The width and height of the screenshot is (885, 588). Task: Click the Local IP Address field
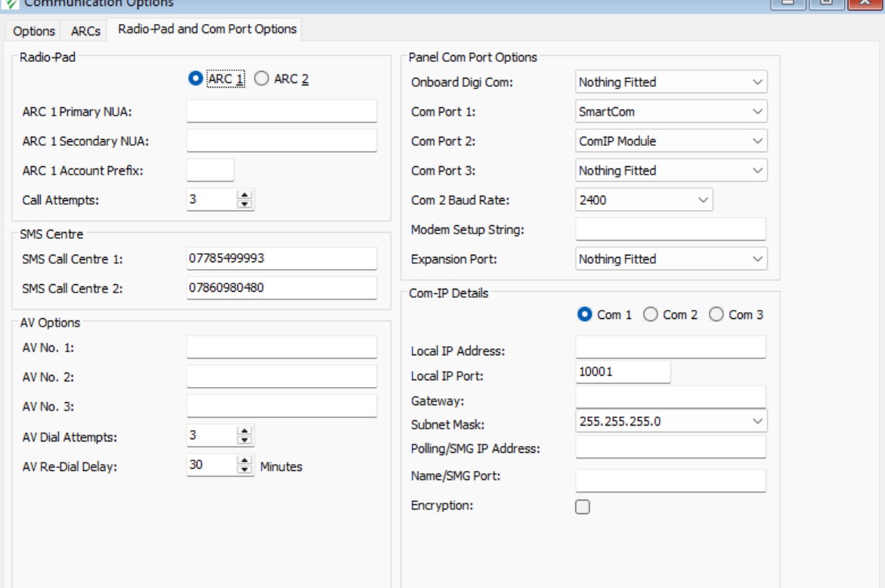(670, 348)
